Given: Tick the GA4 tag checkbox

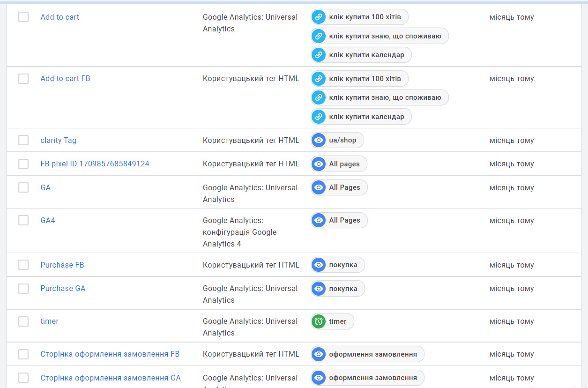Looking at the screenshot, I should (23, 220).
